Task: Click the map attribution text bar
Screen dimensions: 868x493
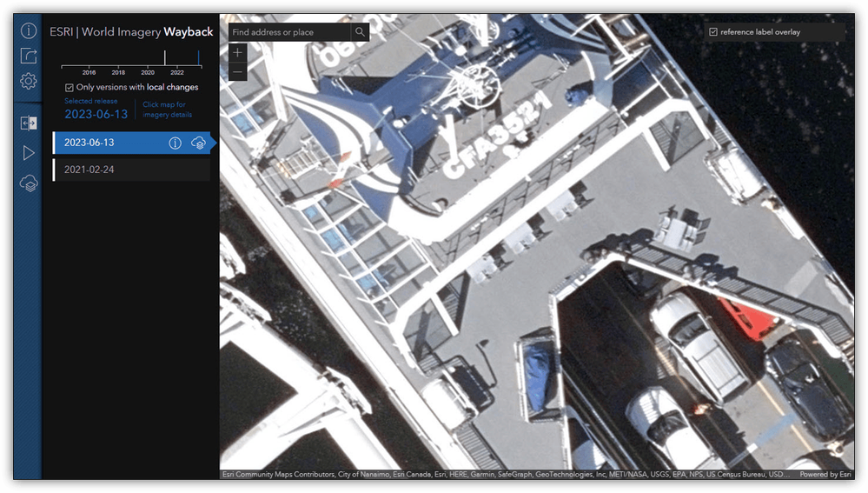Action: click(506, 474)
